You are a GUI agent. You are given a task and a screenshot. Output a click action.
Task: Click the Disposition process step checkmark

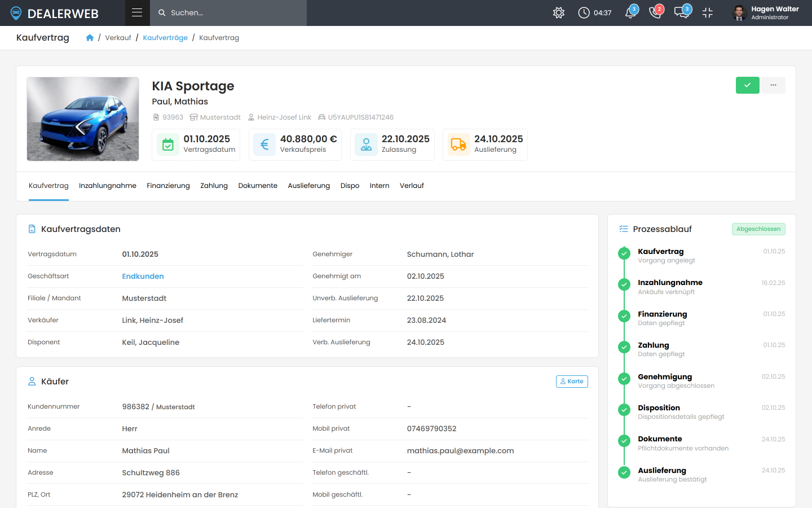624,410
